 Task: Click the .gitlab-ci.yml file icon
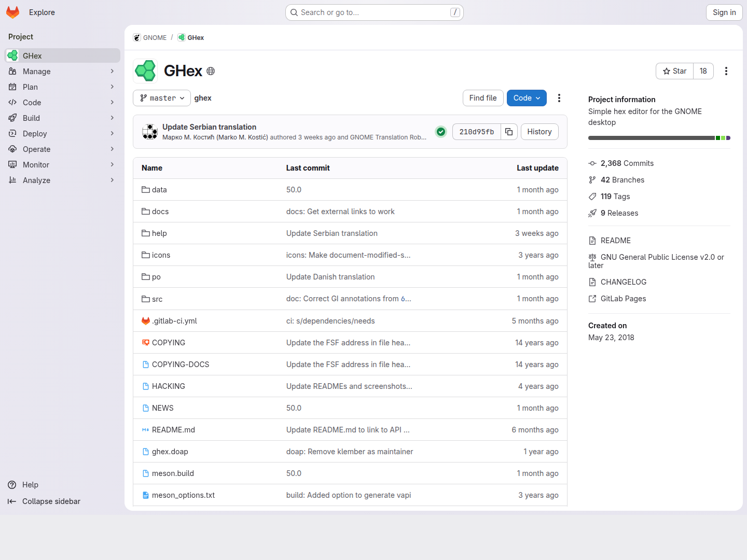pyautogui.click(x=146, y=321)
